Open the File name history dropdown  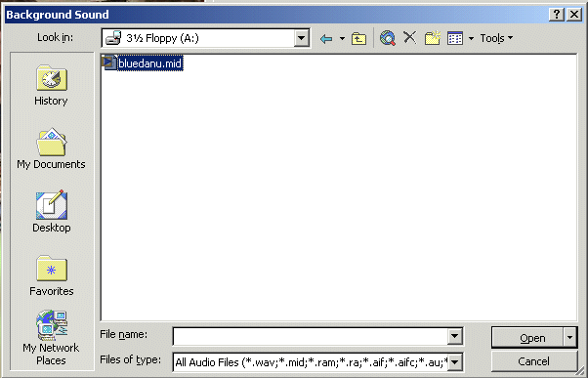(454, 336)
